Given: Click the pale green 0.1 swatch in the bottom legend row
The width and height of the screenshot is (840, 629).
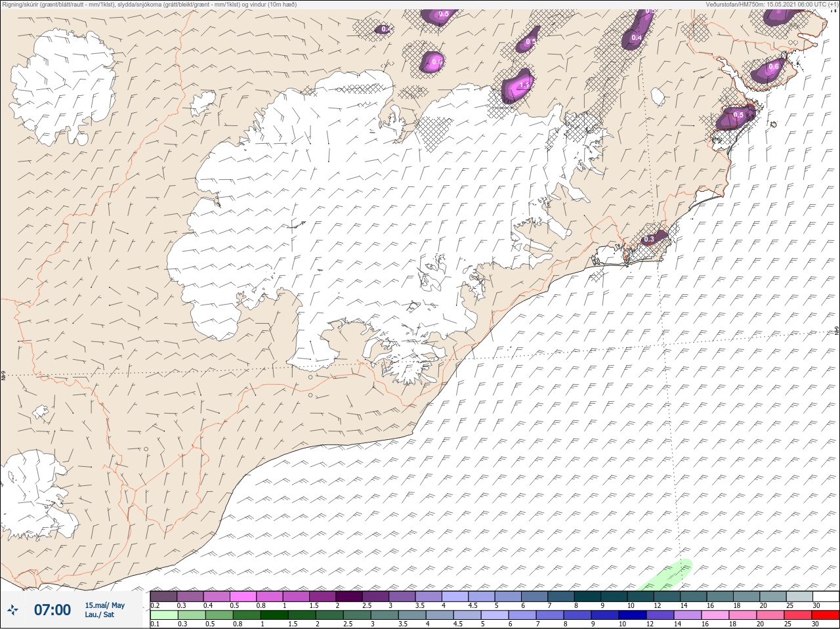Looking at the screenshot, I should pyautogui.click(x=163, y=615).
